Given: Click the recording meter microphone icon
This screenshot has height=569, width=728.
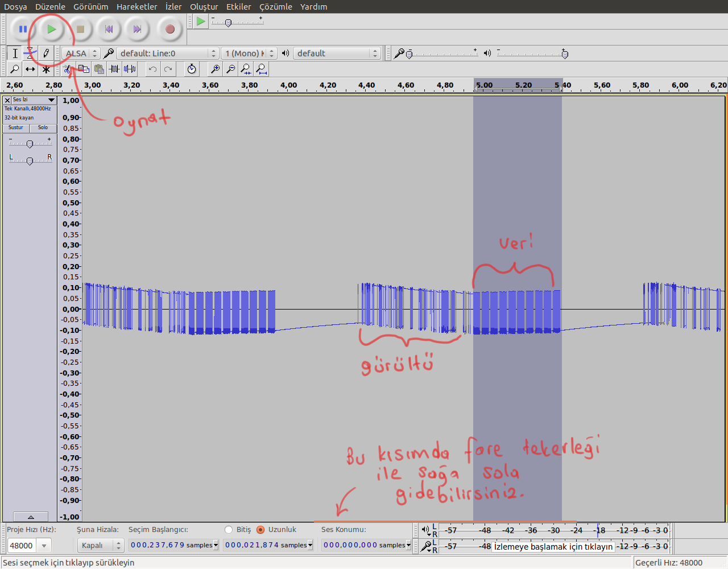Looking at the screenshot, I should (x=427, y=546).
